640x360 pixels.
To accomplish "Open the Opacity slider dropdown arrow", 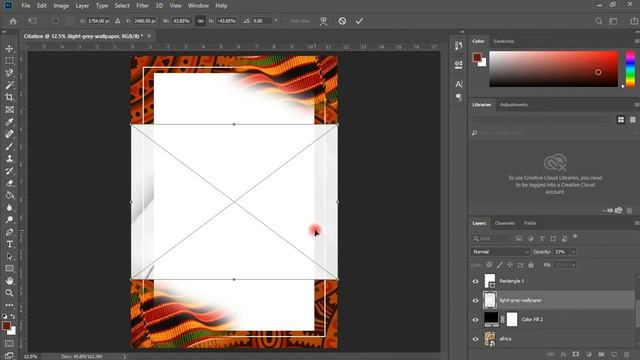I will click(x=573, y=252).
